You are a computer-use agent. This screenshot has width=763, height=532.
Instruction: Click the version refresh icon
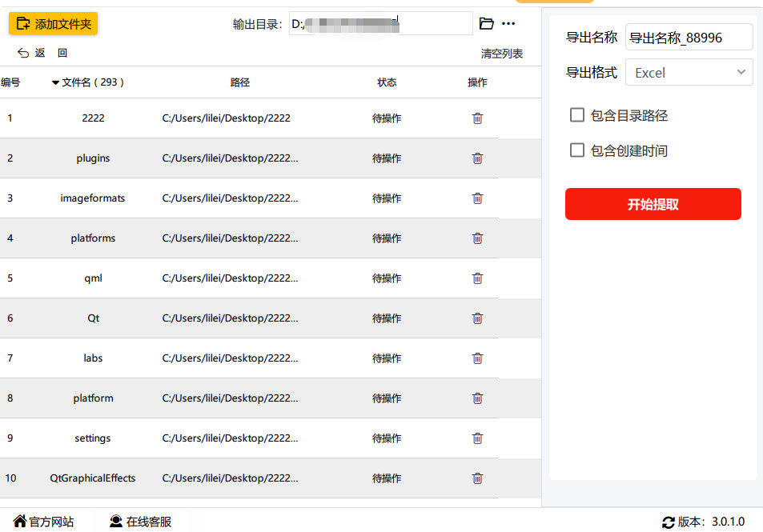point(668,522)
